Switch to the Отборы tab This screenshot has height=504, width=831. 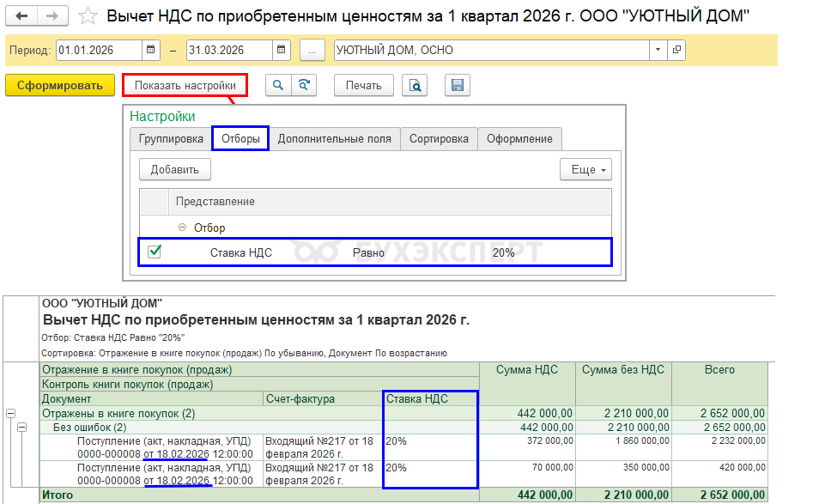coord(240,139)
